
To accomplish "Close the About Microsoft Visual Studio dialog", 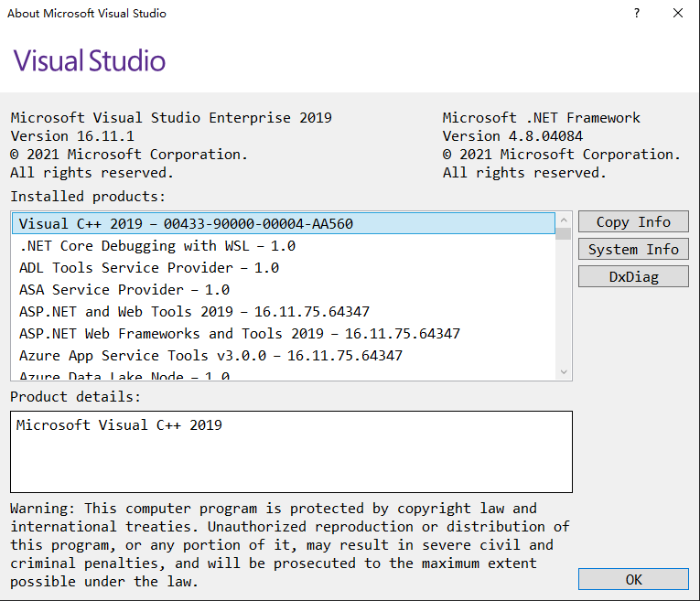I will click(x=678, y=14).
